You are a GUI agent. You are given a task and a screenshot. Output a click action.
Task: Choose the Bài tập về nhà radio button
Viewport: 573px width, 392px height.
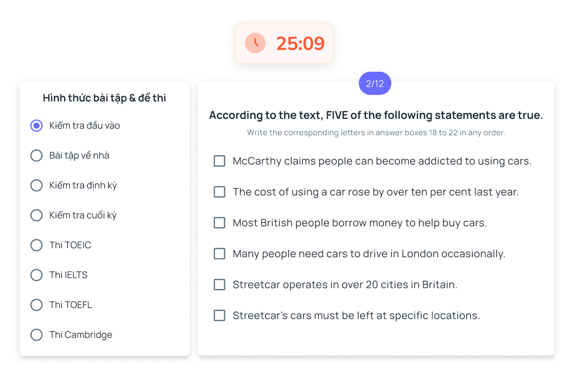pyautogui.click(x=36, y=155)
